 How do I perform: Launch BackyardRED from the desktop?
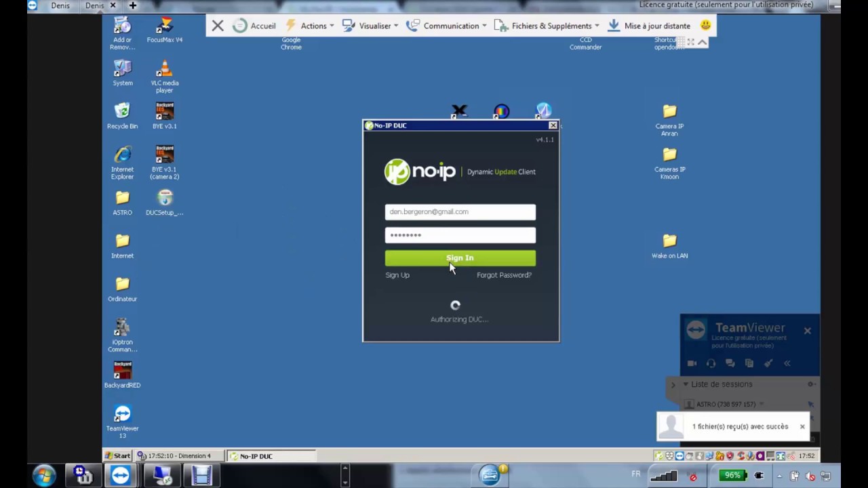(122, 375)
